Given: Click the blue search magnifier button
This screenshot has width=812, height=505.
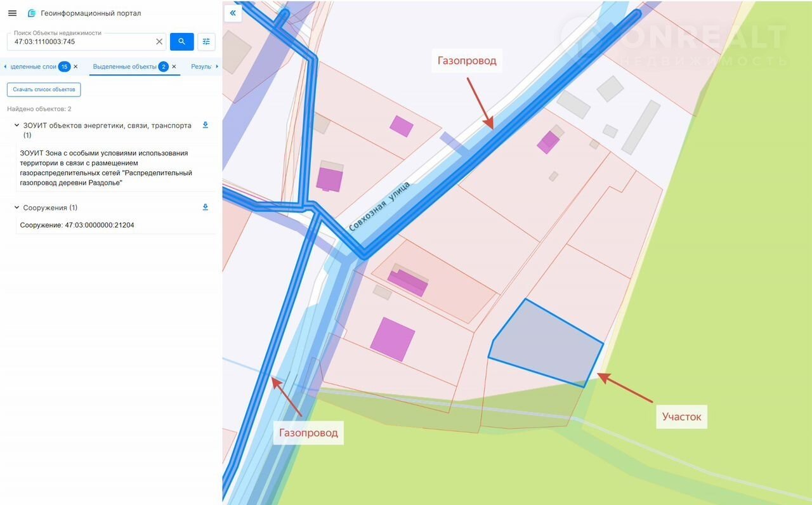Looking at the screenshot, I should (x=181, y=42).
